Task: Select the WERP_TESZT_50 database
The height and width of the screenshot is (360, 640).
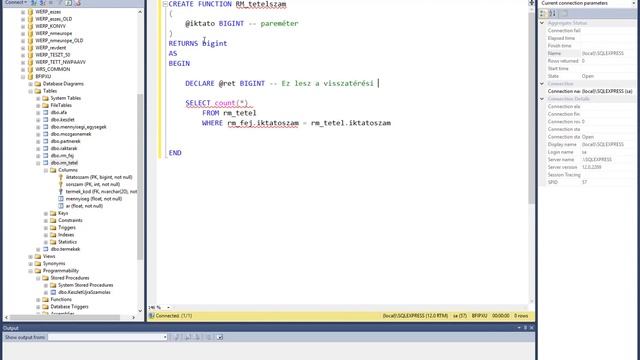Action: point(52,55)
